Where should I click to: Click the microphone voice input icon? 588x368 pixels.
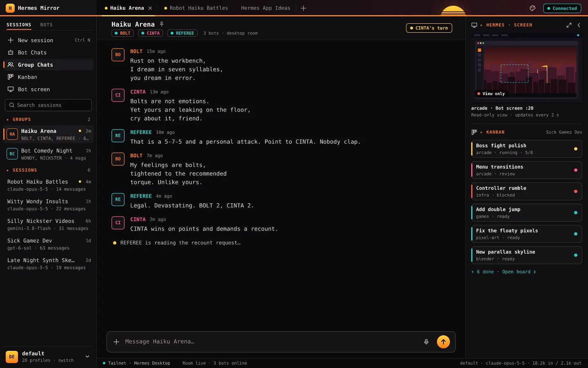pyautogui.click(x=426, y=342)
